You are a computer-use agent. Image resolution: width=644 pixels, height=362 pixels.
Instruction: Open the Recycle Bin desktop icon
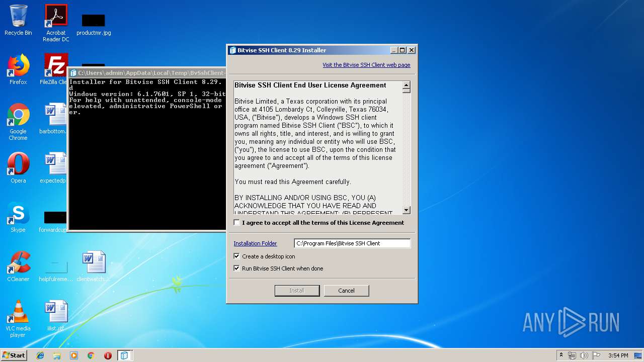coord(18,20)
